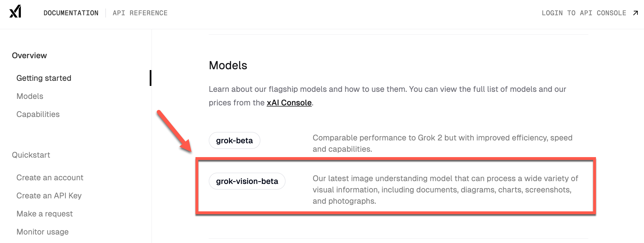This screenshot has height=243, width=644.
Task: Open the Monitor usage sidebar item
Action: (43, 232)
